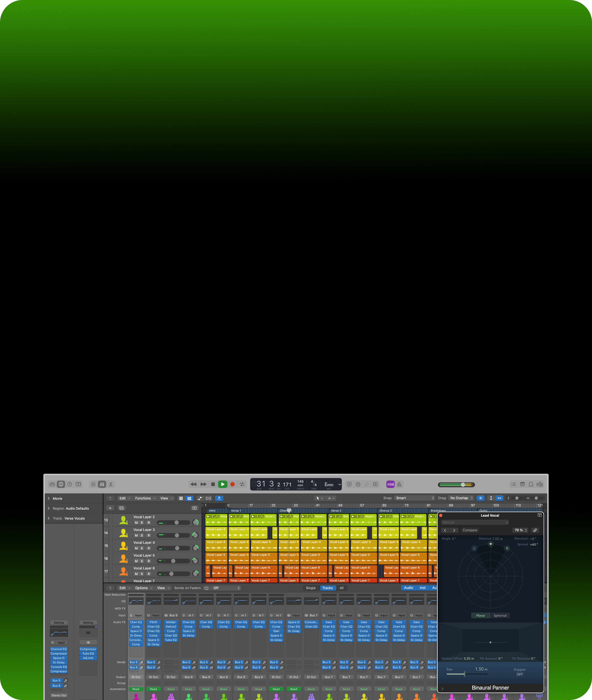Click Compare in Lead Vocal plugin

[470, 530]
